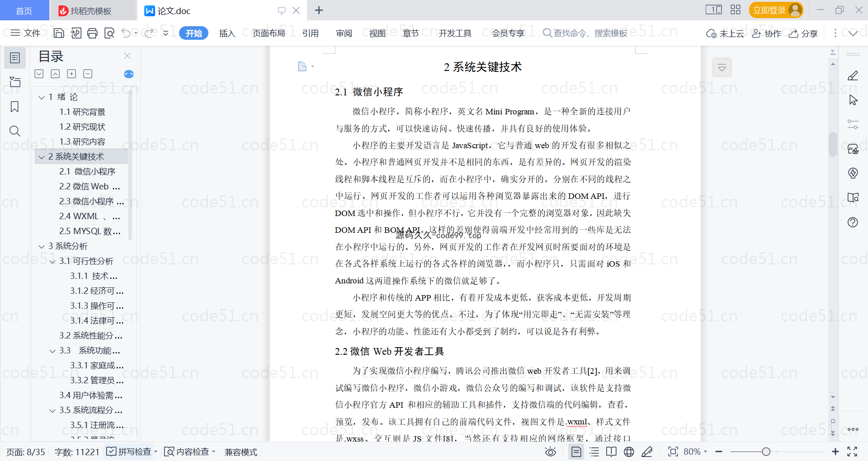This screenshot has height=461, width=868.
Task: Click the Print icon in toolbar
Action: click(92, 33)
